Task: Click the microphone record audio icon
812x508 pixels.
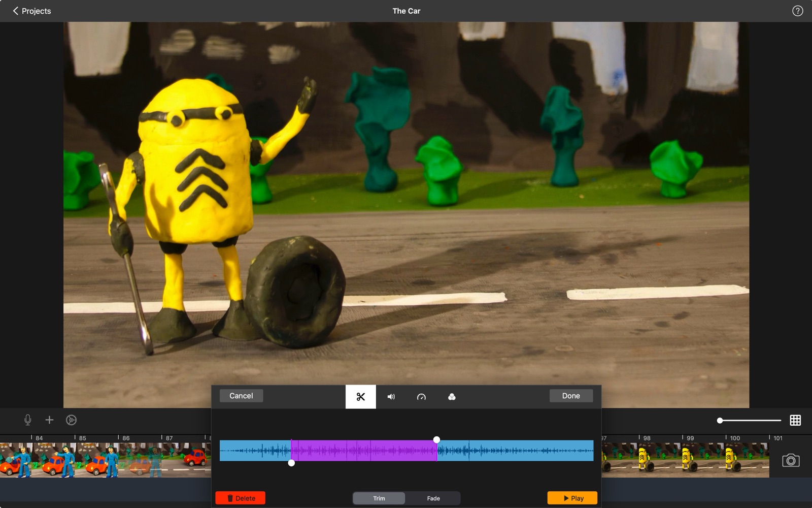Action: 28,420
